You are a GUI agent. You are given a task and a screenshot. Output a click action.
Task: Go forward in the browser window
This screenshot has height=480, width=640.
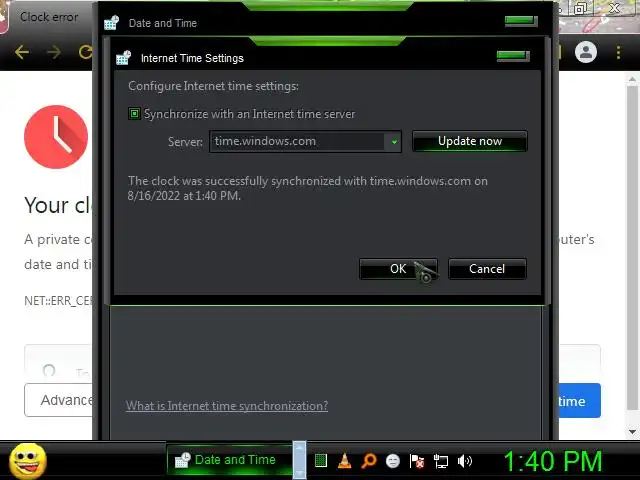coord(54,52)
